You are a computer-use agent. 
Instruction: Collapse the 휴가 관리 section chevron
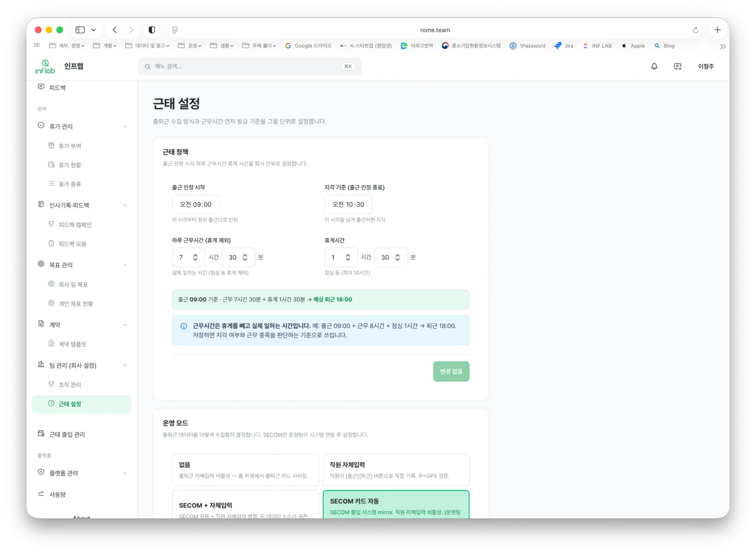point(125,127)
